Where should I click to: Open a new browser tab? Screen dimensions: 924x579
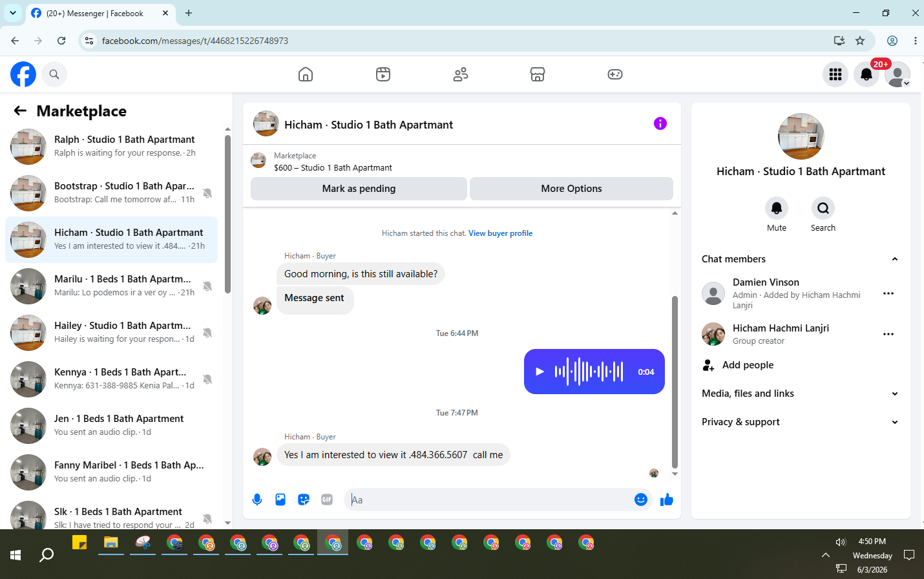click(x=189, y=13)
